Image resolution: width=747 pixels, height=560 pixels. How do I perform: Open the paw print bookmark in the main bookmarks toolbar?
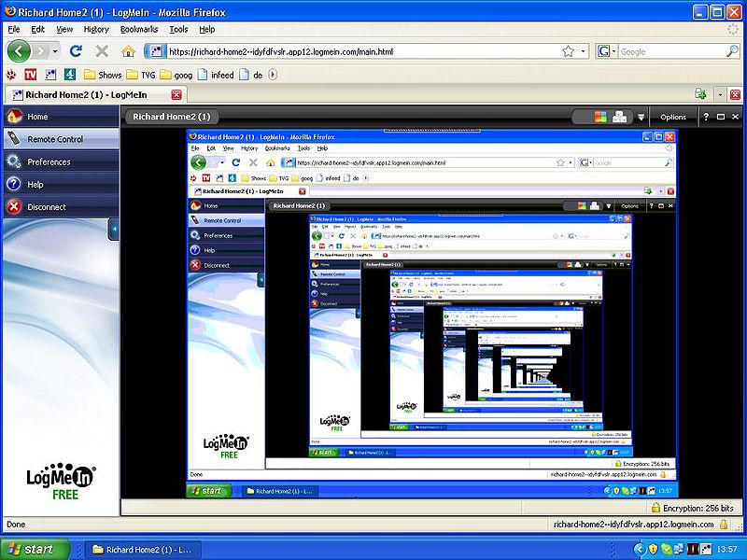tap(11, 75)
